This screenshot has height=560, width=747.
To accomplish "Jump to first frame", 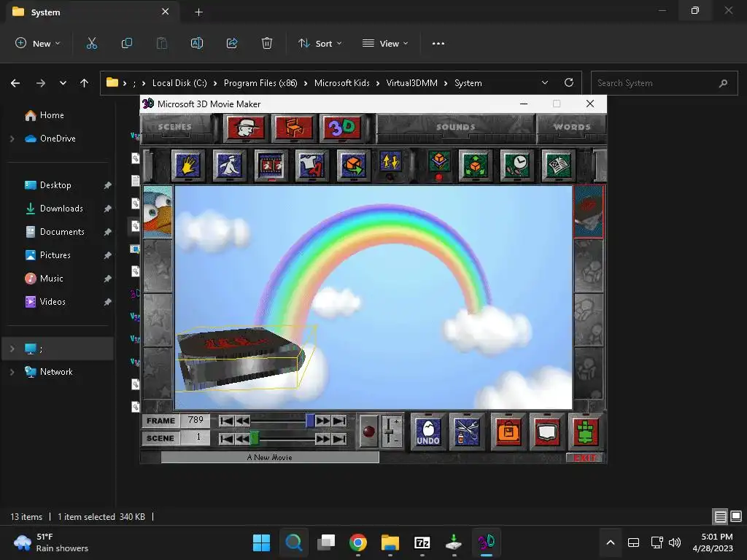I will [x=226, y=421].
